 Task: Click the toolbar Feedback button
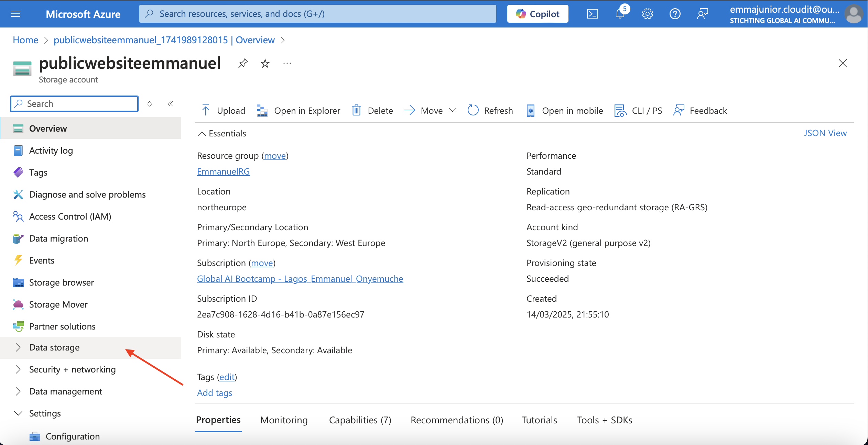tap(700, 111)
